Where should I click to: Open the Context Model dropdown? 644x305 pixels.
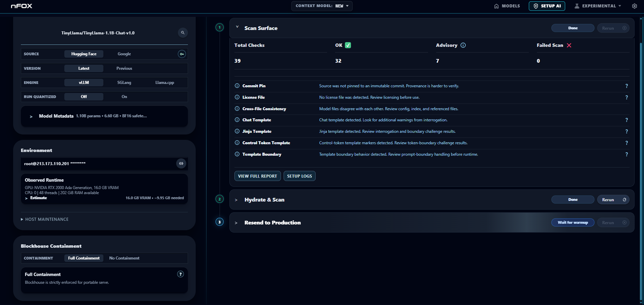click(x=322, y=6)
